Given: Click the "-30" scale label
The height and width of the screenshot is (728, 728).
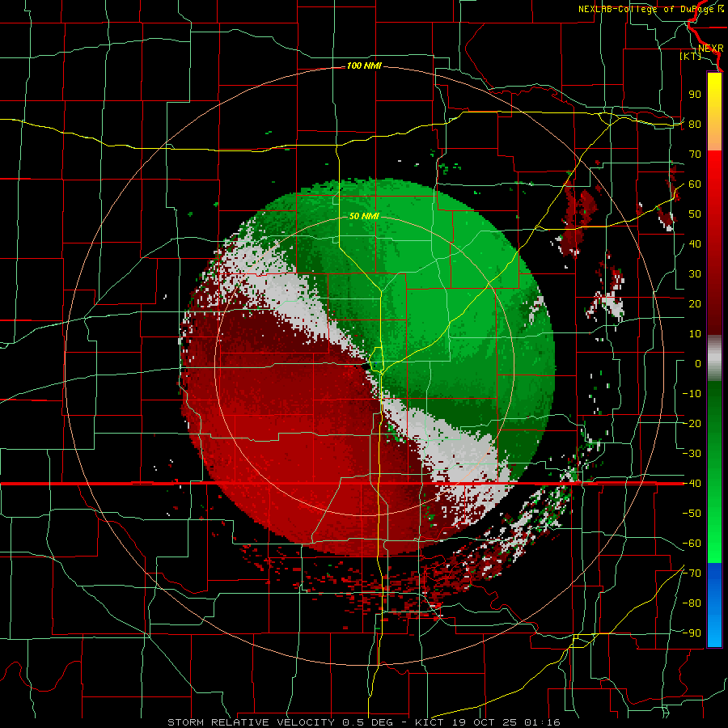Looking at the screenshot, I should coord(692,454).
